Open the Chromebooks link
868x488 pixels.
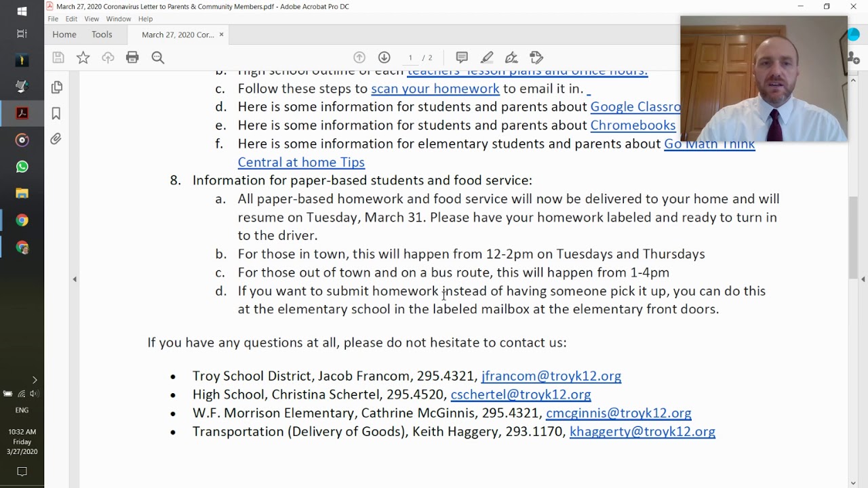point(633,125)
